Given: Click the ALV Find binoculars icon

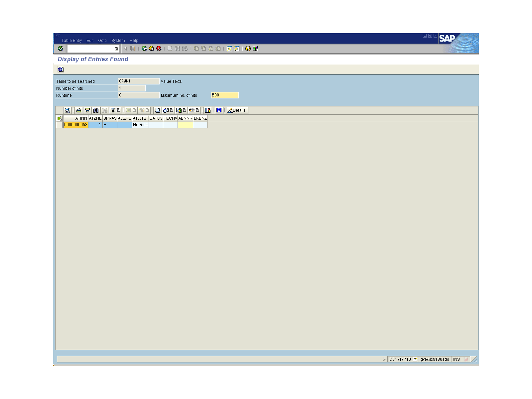Looking at the screenshot, I should (96, 110).
